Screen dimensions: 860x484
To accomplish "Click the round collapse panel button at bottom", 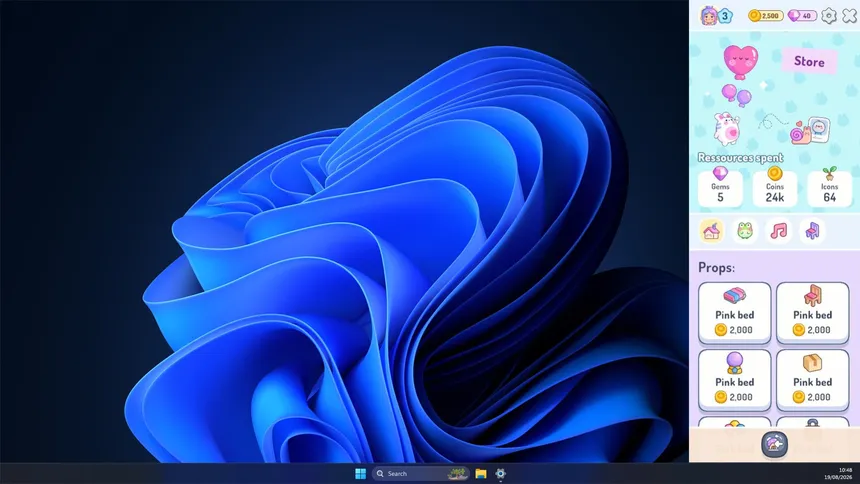I will point(774,444).
